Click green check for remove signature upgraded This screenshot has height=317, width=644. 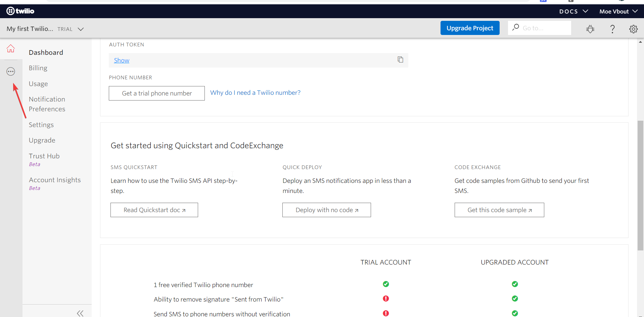coord(515,299)
